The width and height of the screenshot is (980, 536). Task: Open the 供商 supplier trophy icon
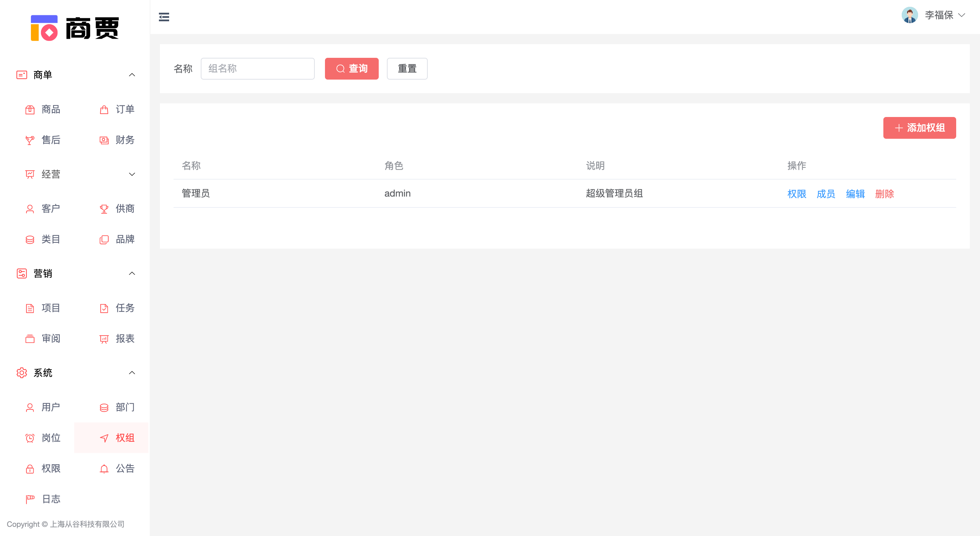104,209
